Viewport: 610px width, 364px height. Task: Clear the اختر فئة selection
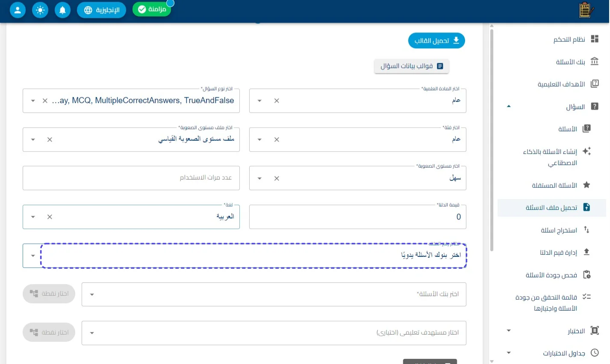click(277, 140)
